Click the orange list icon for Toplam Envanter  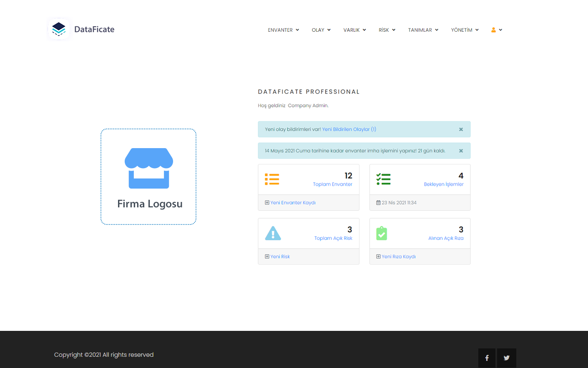tap(272, 179)
